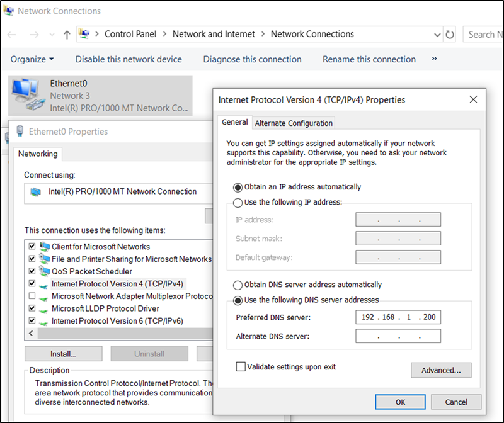Show more toolbar commands with chevron overflow
504x423 pixels.
434,59
